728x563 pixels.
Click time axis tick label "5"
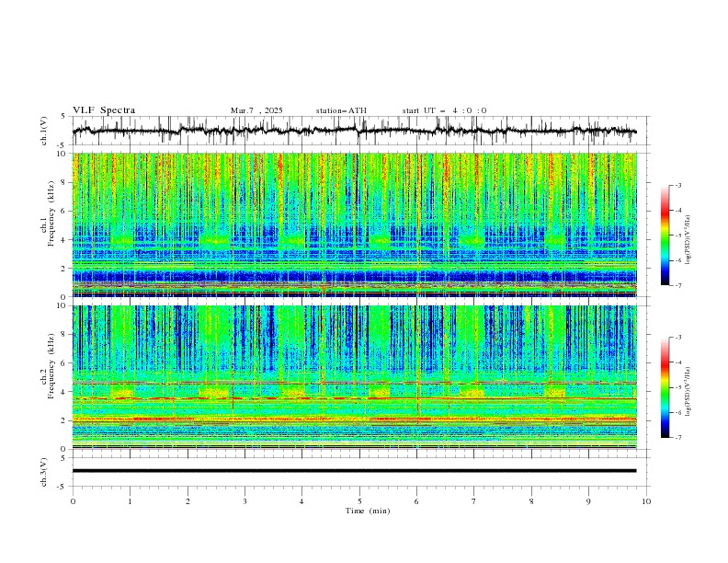point(359,501)
